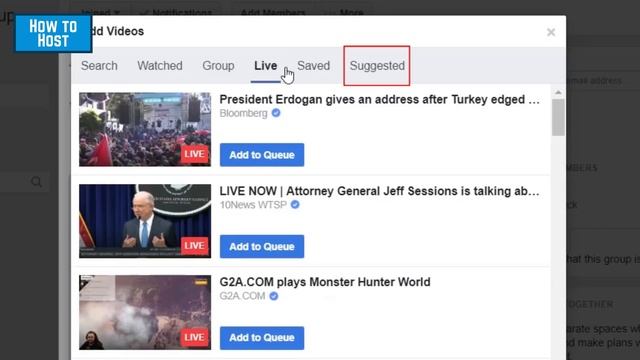Open the Watched tab
This screenshot has height=360, width=640.
pyautogui.click(x=160, y=66)
